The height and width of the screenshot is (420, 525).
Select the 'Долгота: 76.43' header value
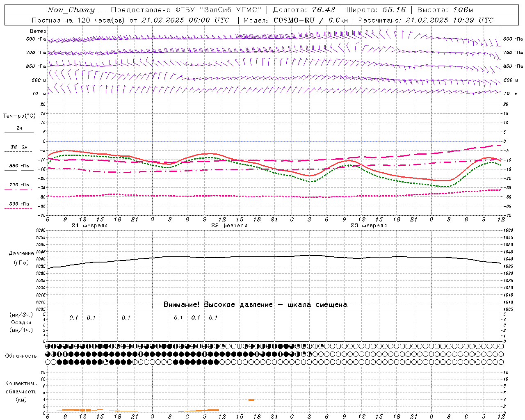pos(304,10)
